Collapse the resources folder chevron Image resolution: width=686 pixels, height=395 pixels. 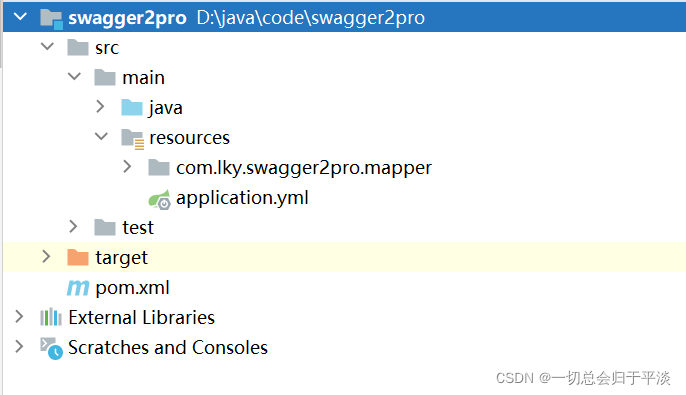tap(102, 136)
